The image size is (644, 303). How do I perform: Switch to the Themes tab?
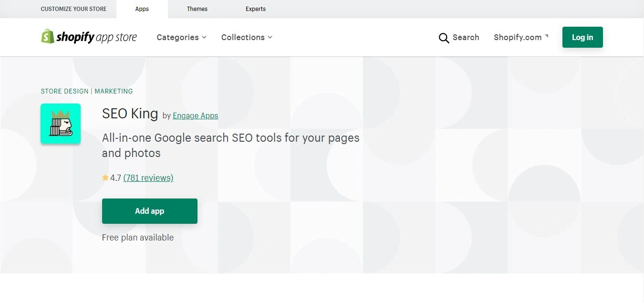point(197,9)
